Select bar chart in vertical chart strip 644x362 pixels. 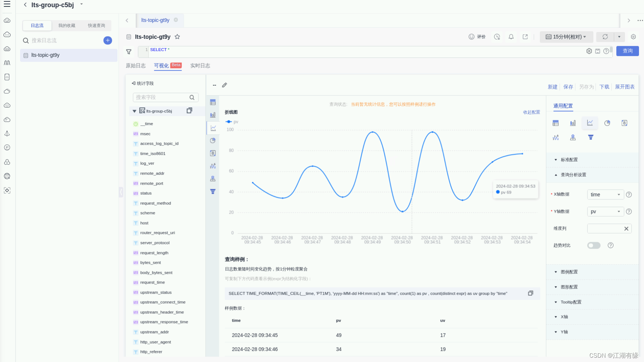point(213,115)
